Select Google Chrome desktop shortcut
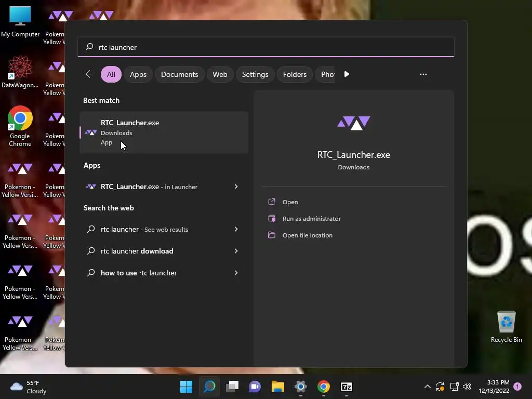This screenshot has height=399, width=532. [20, 126]
